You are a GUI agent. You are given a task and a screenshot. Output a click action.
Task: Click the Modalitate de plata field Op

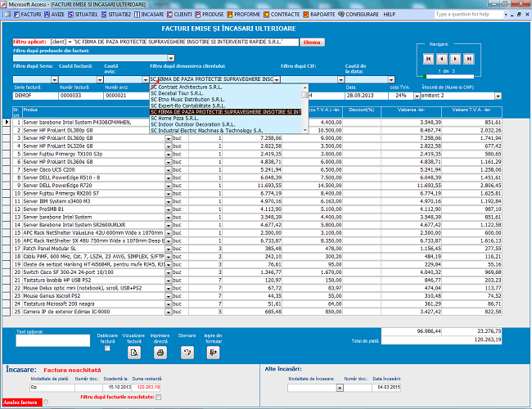point(52,388)
